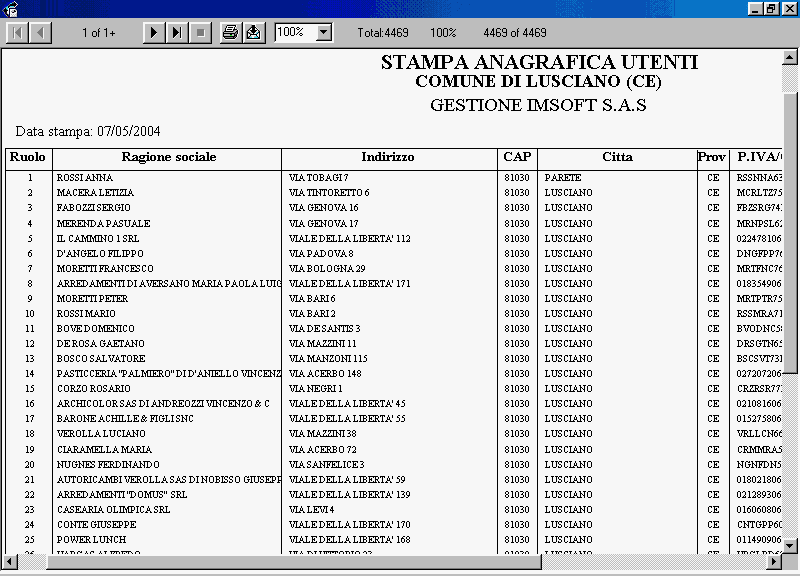Select the name "D'ANGELO FILIPPO"
This screenshot has width=800, height=576.
point(100,254)
